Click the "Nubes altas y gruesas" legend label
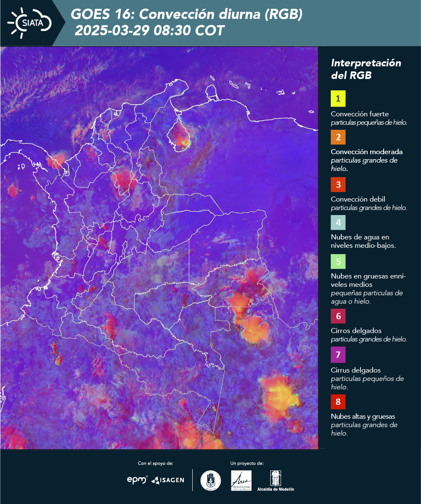Viewport: 421px width, 504px height. point(363,416)
